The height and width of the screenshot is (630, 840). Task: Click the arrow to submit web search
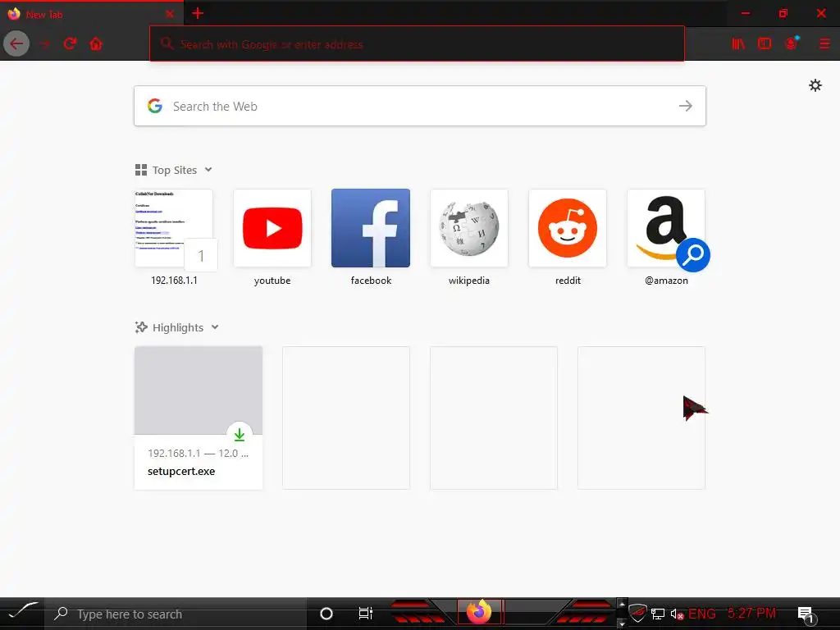point(685,106)
